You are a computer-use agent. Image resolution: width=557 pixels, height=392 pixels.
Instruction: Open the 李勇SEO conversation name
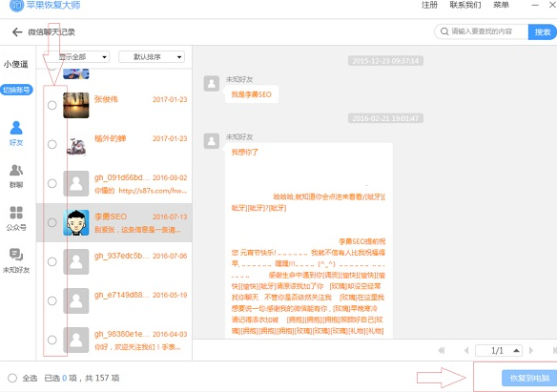111,217
